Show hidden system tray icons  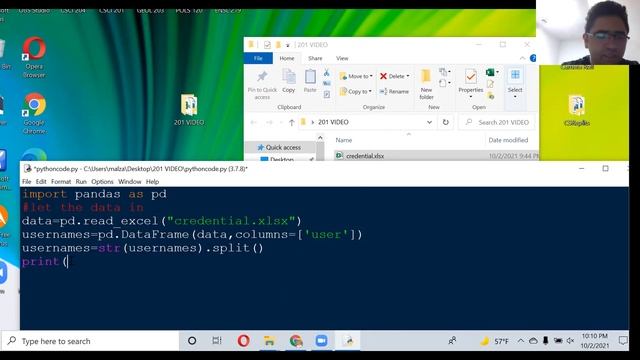[521, 340]
